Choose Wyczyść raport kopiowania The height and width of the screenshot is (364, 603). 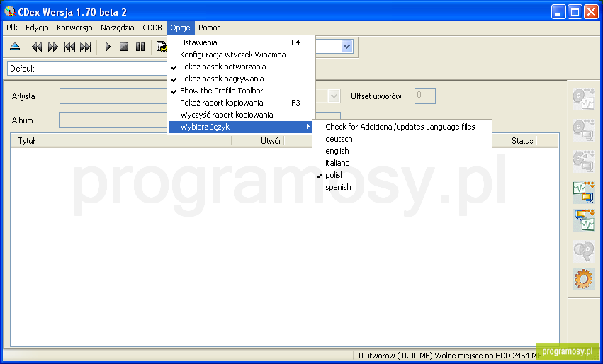(242, 115)
